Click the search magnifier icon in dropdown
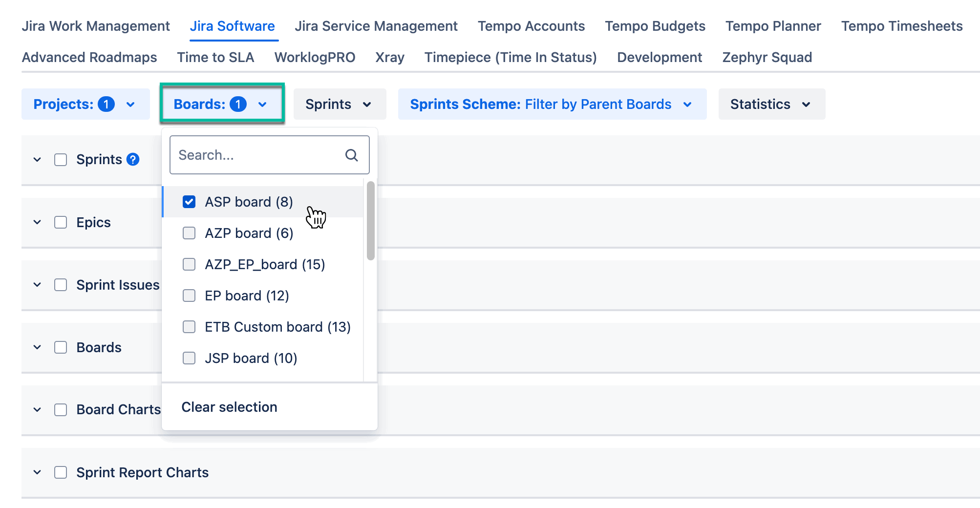 [351, 155]
